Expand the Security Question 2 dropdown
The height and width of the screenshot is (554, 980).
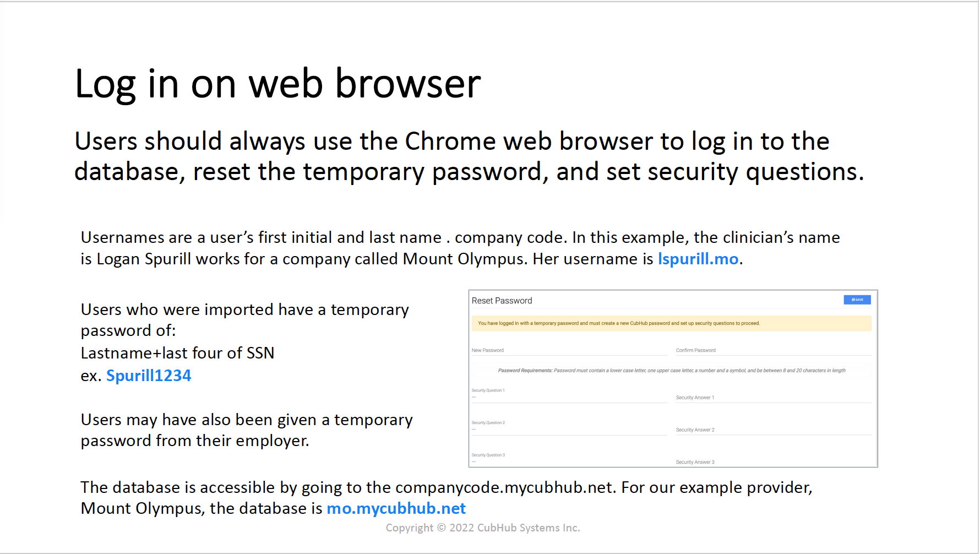pos(569,427)
